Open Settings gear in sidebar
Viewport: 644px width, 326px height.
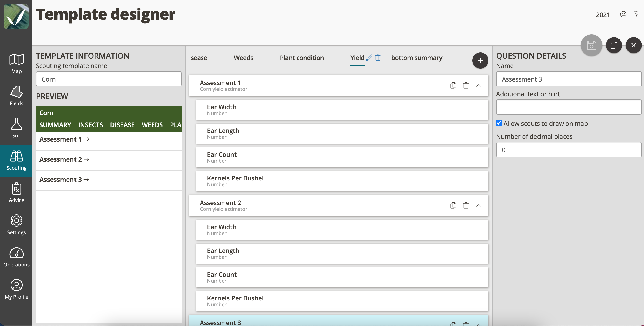coord(16,225)
